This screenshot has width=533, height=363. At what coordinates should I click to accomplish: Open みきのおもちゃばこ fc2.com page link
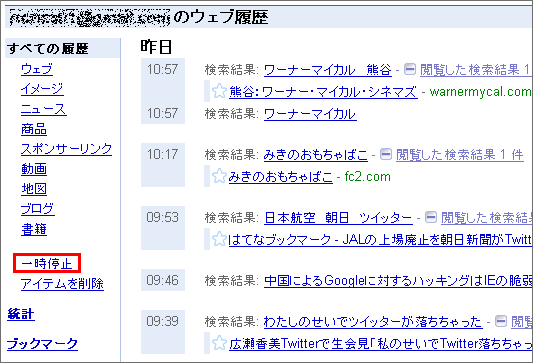280,177
